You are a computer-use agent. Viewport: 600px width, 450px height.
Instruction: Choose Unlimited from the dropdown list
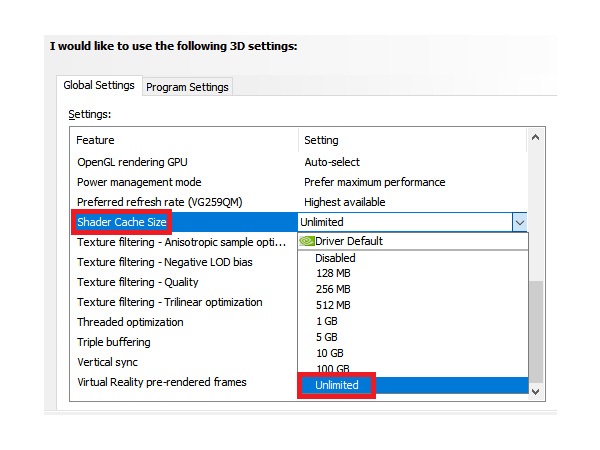tap(339, 385)
